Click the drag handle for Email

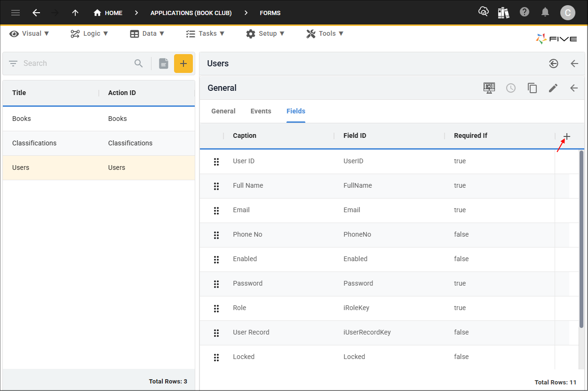216,210
